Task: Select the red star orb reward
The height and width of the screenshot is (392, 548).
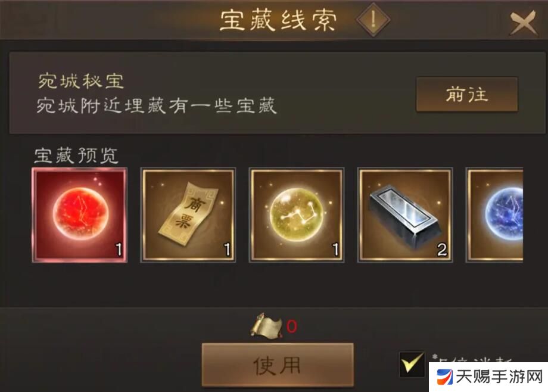Action: 80,215
